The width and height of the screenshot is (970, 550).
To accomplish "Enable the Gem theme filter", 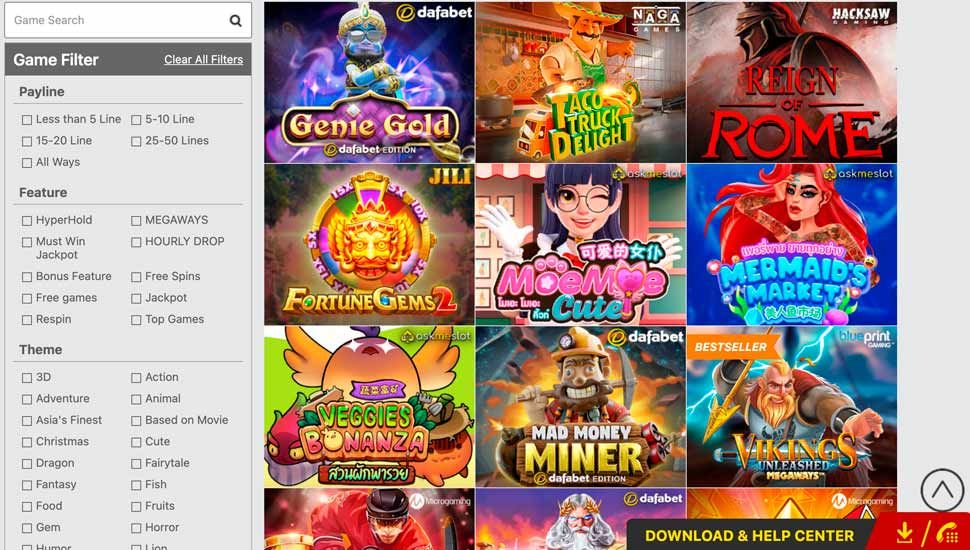I will pyautogui.click(x=27, y=528).
